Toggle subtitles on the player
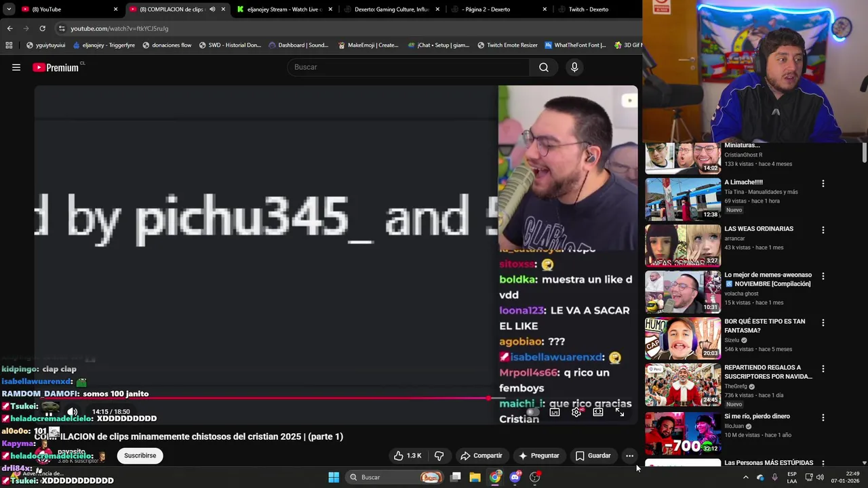The width and height of the screenshot is (868, 488). tap(555, 412)
